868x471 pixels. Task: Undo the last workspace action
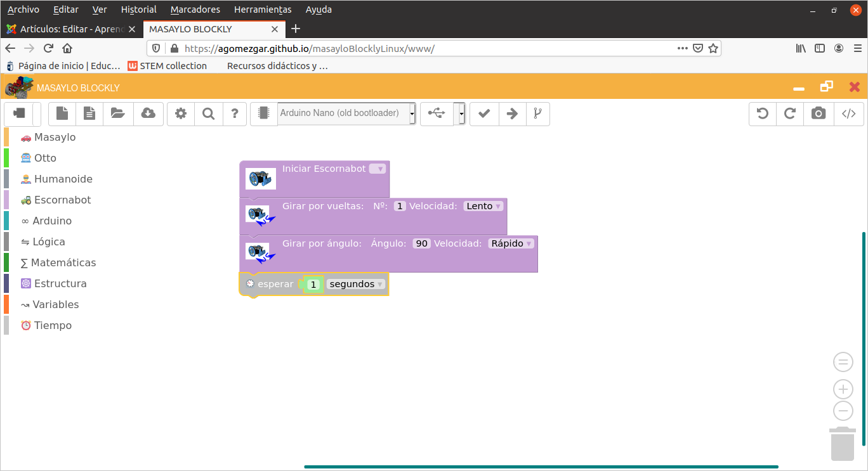point(763,113)
